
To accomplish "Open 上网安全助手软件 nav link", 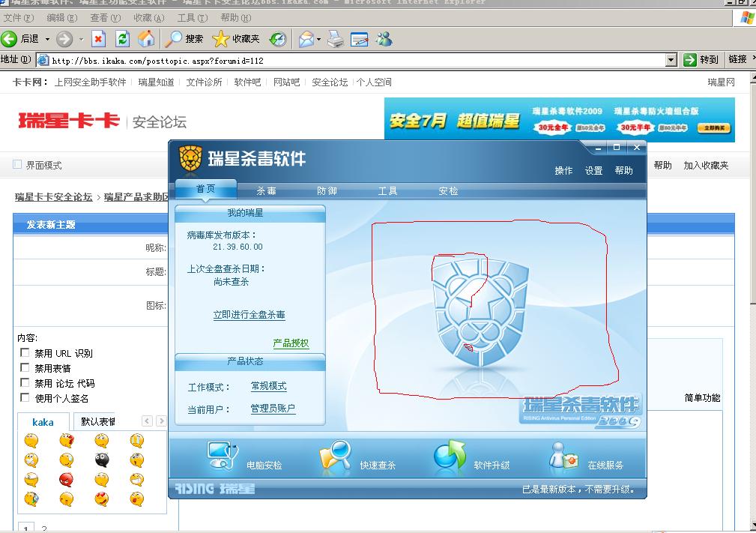I will 90,82.
